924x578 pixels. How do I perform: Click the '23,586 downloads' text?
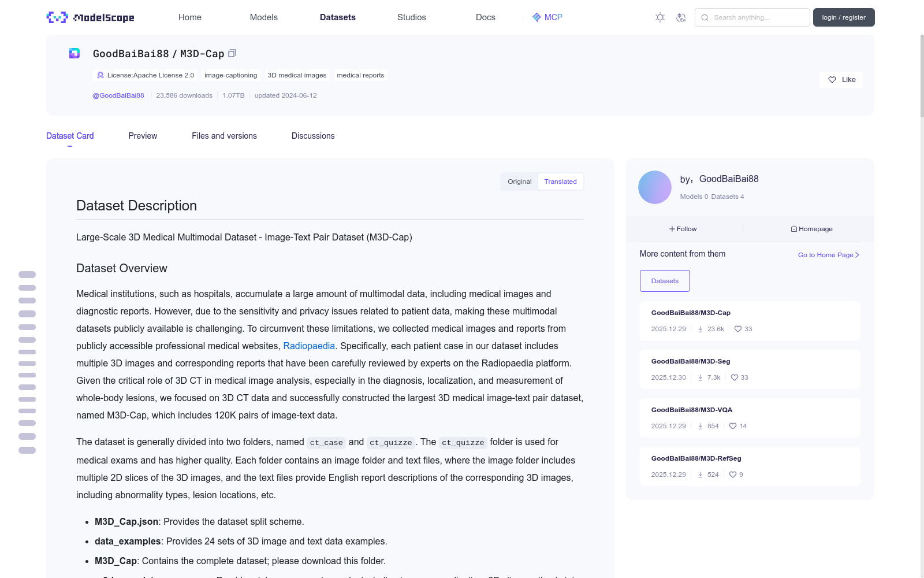(x=184, y=95)
